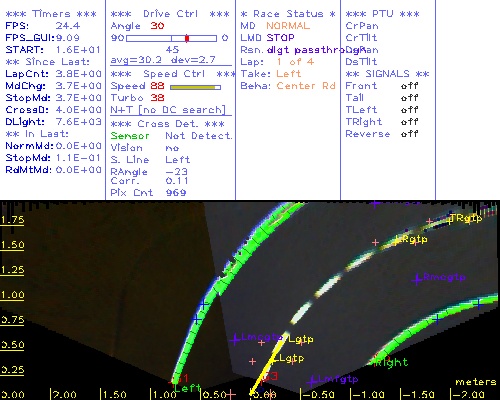Click the green Right lane label
The image size is (500, 400).
pos(391,362)
